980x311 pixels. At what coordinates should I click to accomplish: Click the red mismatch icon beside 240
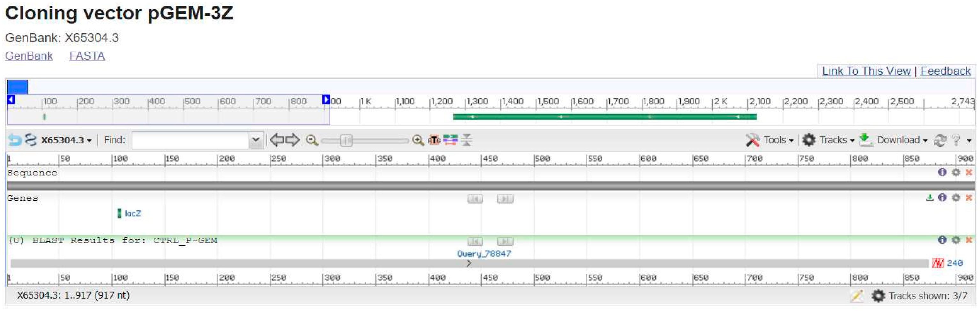[938, 263]
